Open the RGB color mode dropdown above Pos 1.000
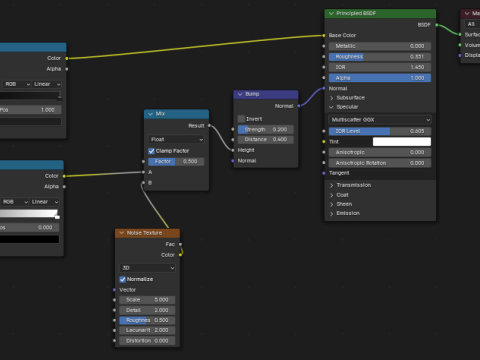This screenshot has height=360, width=480. [17, 84]
